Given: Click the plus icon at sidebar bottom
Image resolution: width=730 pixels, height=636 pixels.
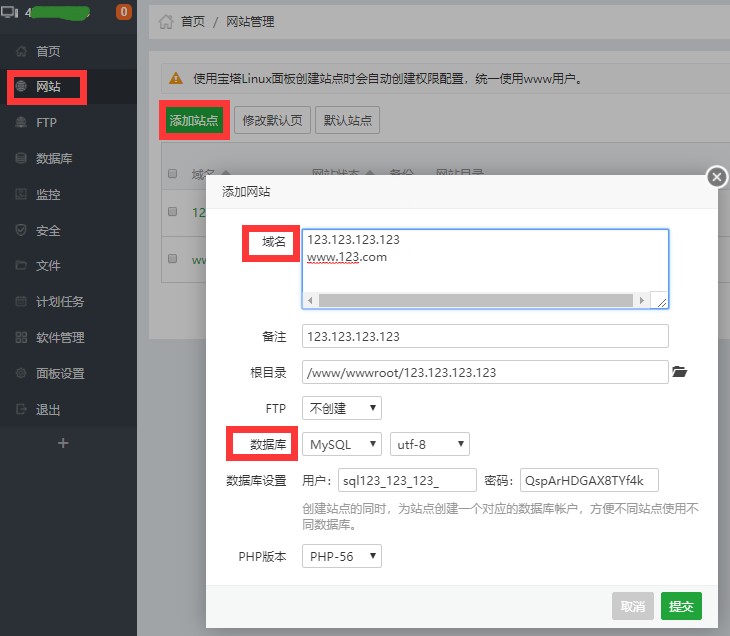Looking at the screenshot, I should click(63, 443).
